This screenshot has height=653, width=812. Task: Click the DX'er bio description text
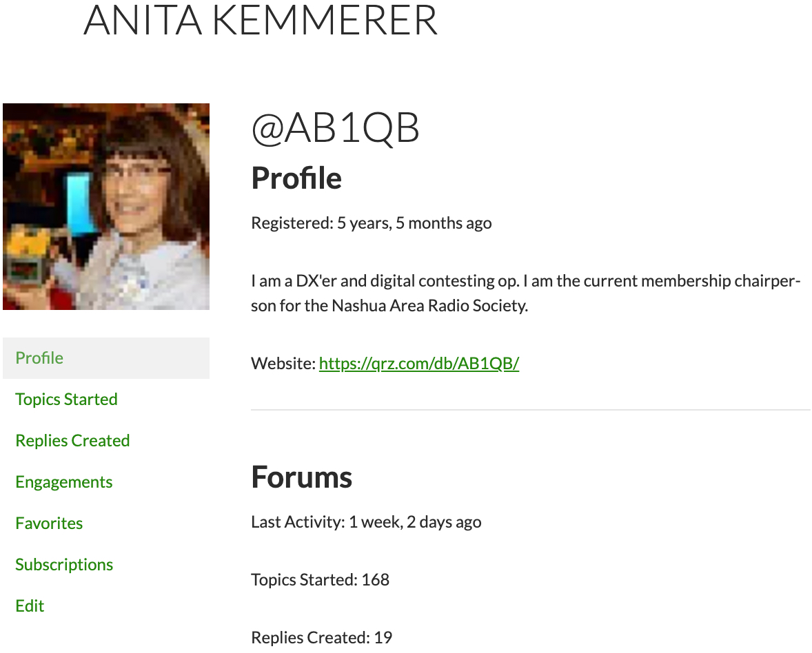click(526, 293)
